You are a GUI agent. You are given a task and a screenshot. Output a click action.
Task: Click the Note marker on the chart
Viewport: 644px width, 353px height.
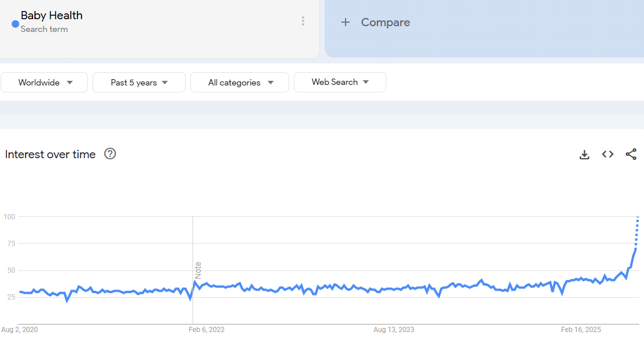198,270
